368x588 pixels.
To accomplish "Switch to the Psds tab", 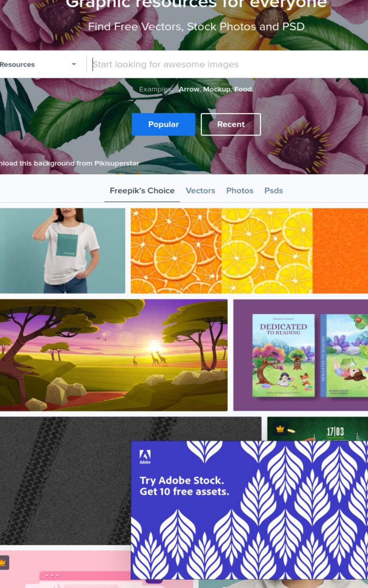I will pos(274,191).
